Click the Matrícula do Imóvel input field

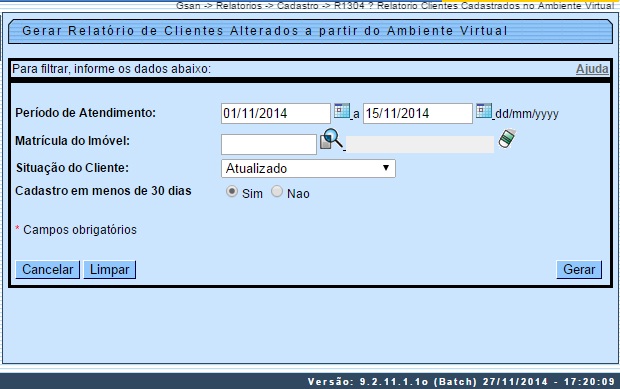(269, 144)
